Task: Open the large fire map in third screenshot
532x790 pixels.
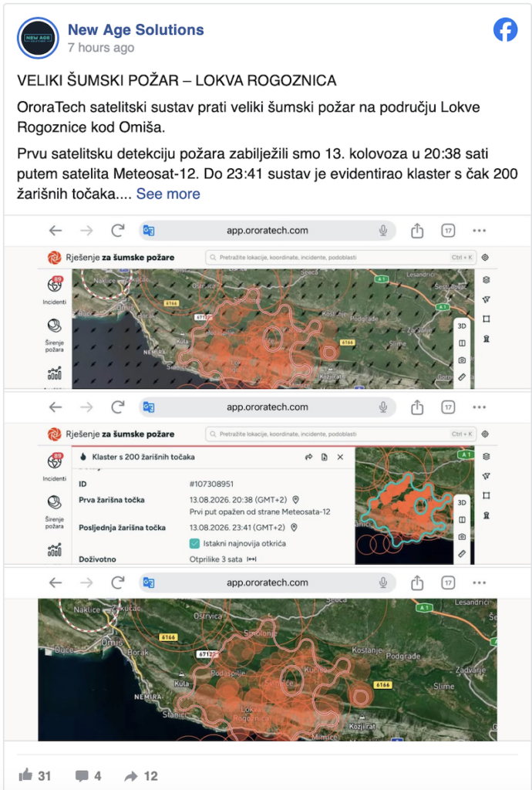Action: pos(268,670)
